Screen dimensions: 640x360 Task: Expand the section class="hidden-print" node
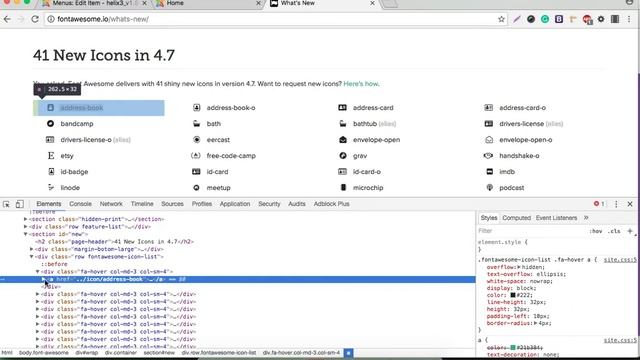(25, 219)
